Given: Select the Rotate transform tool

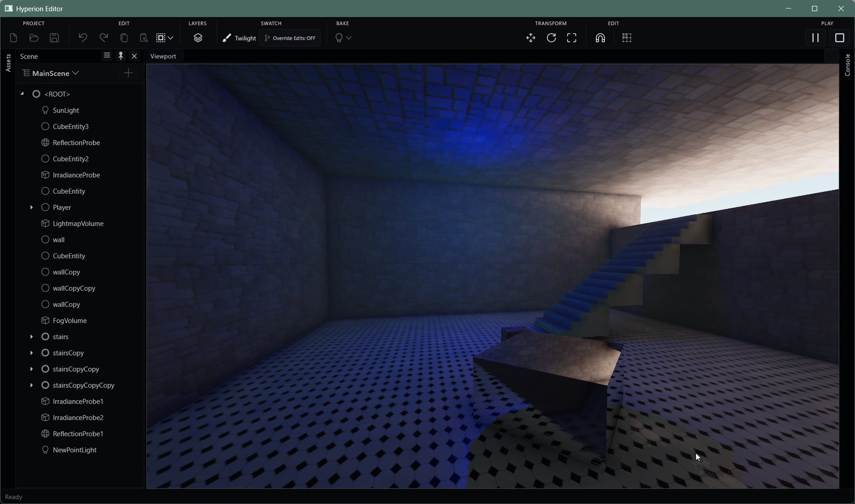Looking at the screenshot, I should coord(551,38).
